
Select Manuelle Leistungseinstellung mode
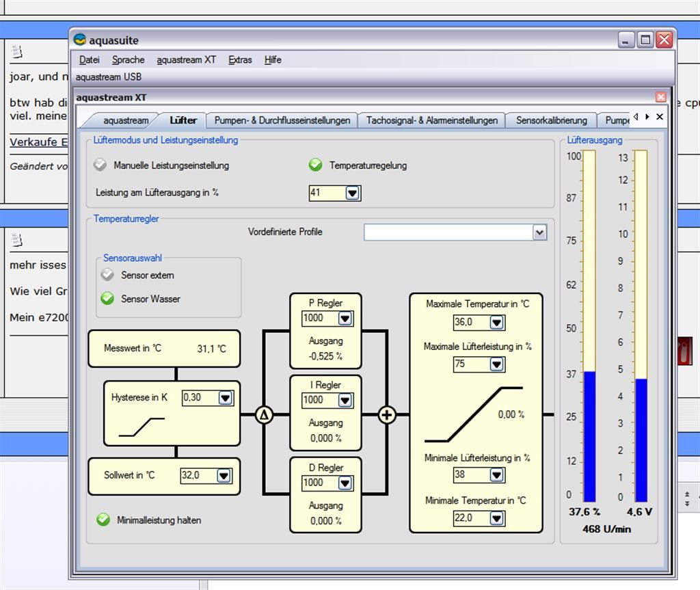pos(100,165)
